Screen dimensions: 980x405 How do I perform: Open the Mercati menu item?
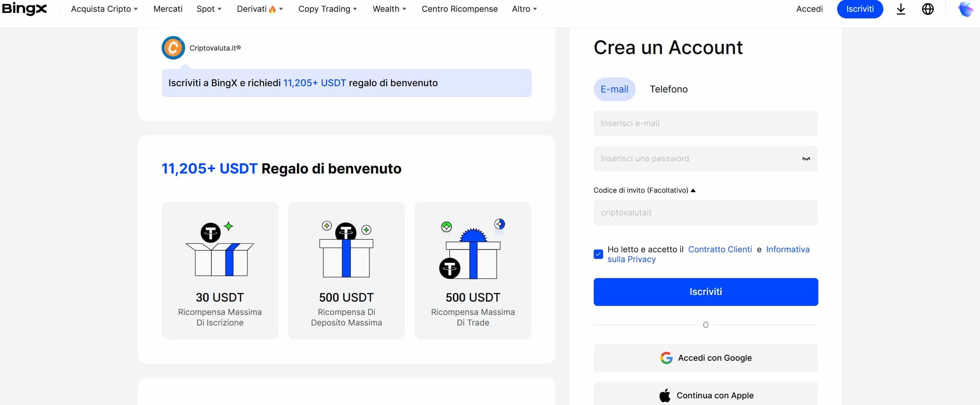pyautogui.click(x=168, y=9)
